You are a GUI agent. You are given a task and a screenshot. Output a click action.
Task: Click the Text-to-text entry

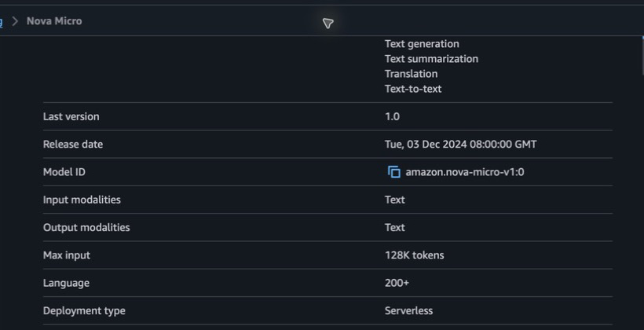[x=413, y=89]
